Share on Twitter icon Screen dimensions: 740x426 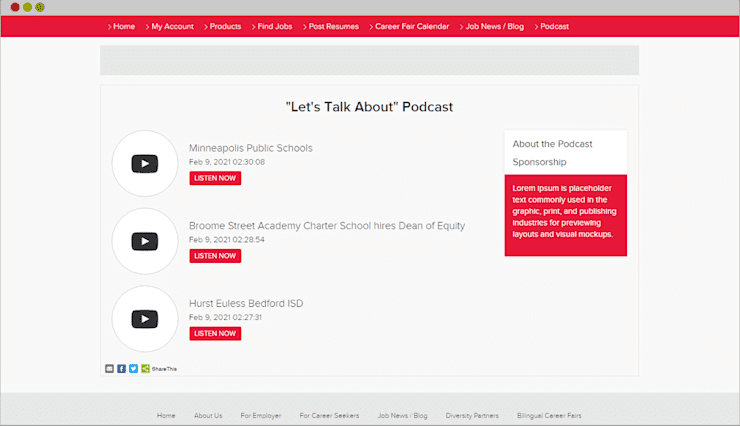point(134,368)
